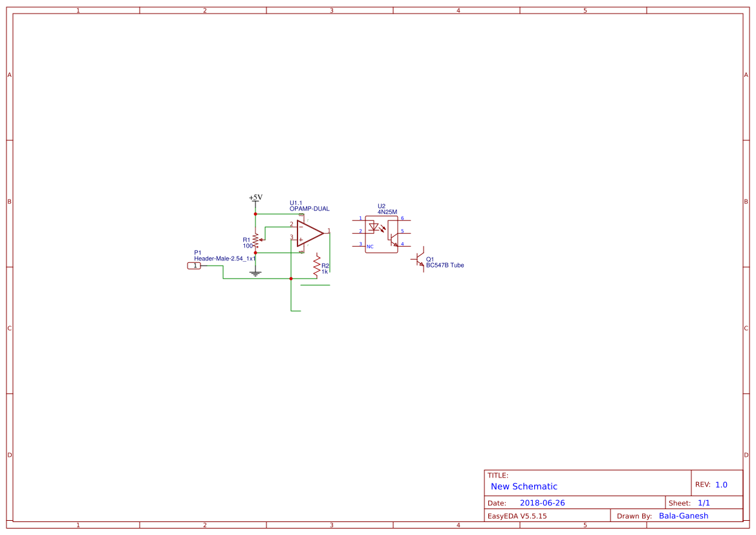Select the R2 resistor symbol
Viewport: 756px width, 535px height.
(317, 266)
